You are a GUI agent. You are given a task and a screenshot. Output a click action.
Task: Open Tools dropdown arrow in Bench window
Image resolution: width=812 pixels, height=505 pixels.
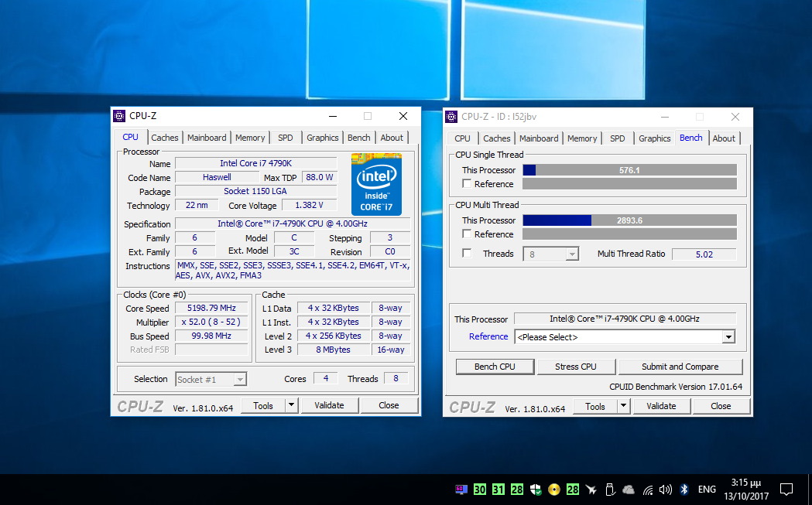click(623, 406)
